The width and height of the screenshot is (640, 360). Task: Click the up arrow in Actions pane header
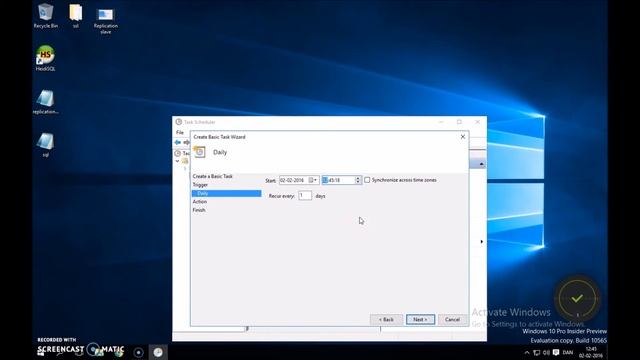tap(482, 164)
